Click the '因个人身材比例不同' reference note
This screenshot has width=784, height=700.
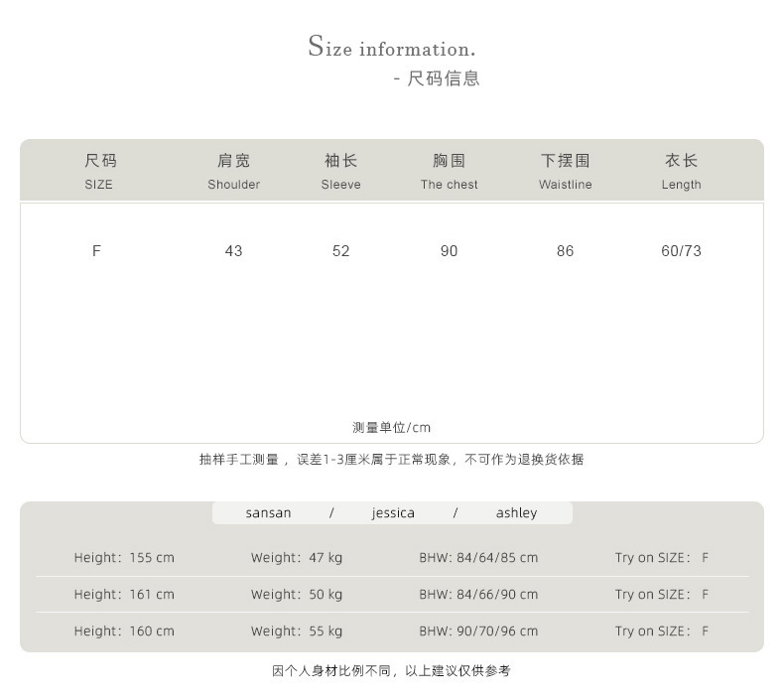pyautogui.click(x=391, y=671)
